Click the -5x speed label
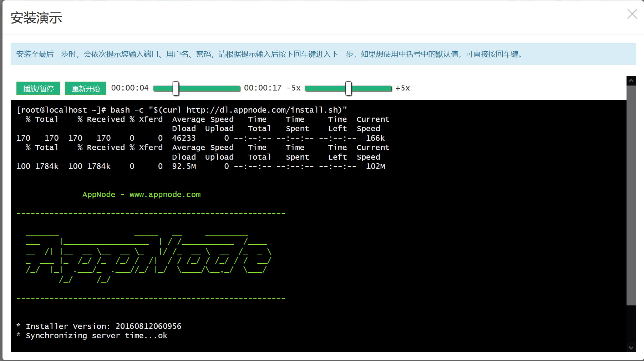Viewport: 644px width, 361px height. 294,88
